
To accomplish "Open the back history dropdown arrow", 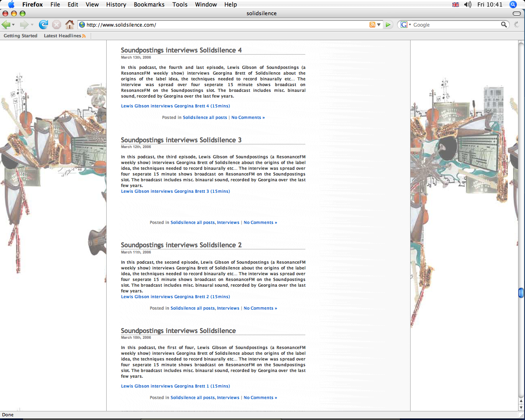I will click(x=14, y=25).
